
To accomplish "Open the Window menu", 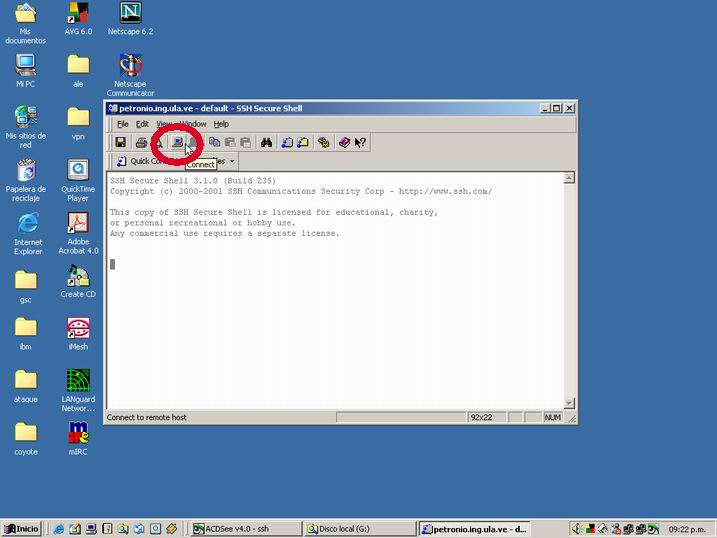I will tap(193, 124).
